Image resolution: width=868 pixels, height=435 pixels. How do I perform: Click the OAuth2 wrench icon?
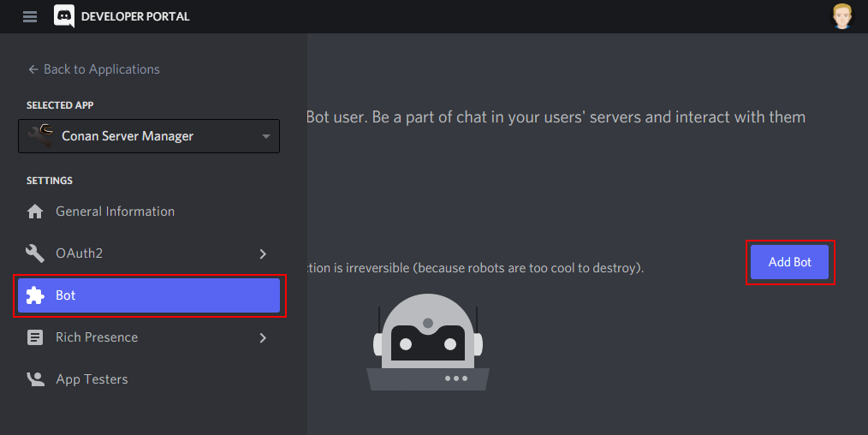click(x=35, y=253)
